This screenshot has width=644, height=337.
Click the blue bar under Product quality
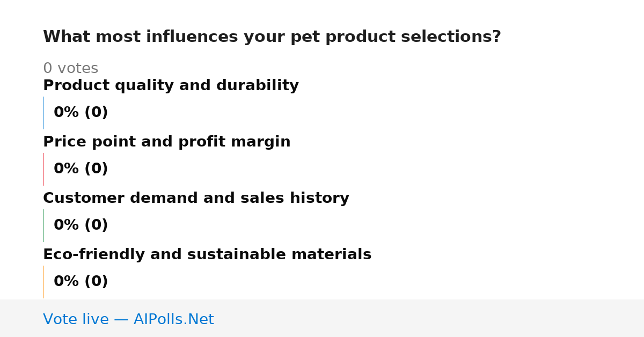[43, 113]
